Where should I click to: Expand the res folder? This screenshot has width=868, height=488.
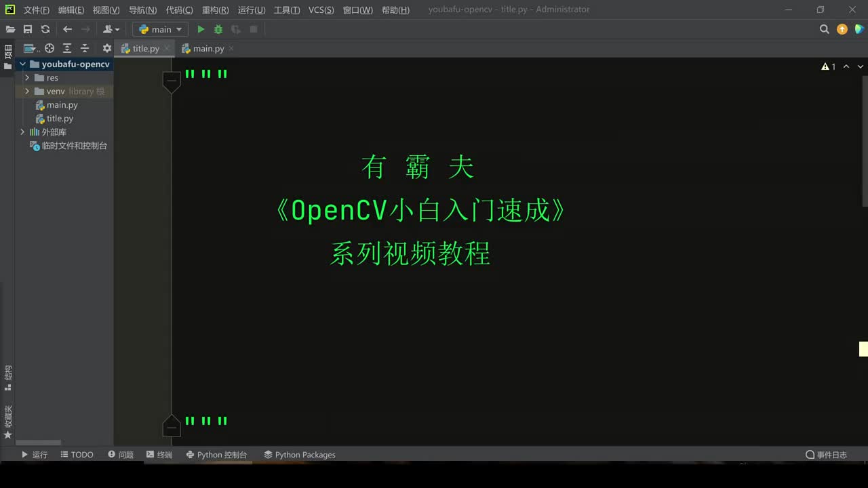coord(27,78)
